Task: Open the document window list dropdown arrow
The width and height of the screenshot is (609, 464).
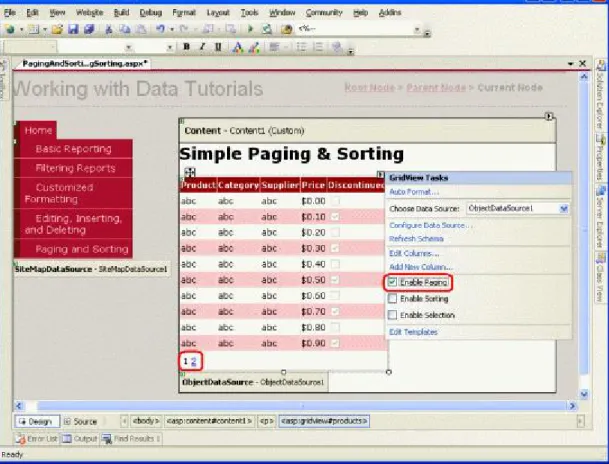Action: [571, 64]
